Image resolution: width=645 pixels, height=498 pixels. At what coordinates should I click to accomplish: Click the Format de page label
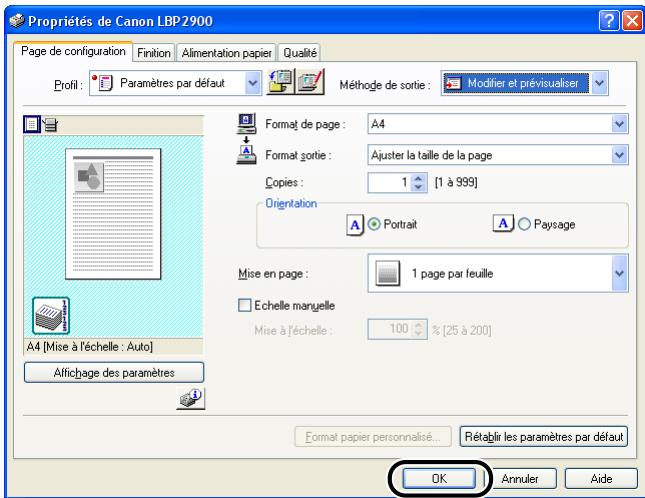pyautogui.click(x=305, y=124)
